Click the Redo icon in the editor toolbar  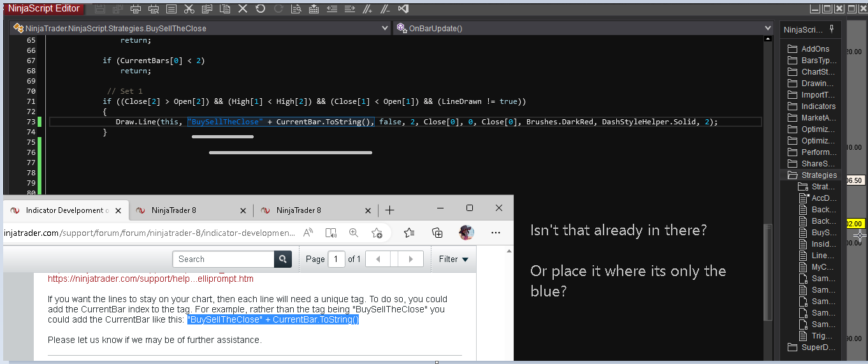(278, 9)
